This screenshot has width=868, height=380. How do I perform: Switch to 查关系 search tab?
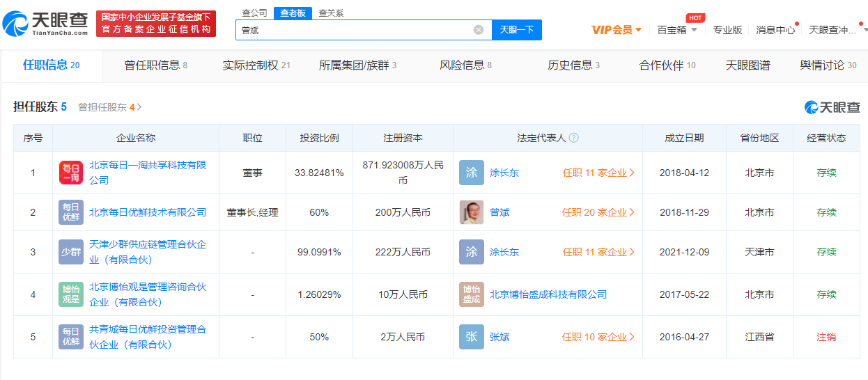point(331,13)
